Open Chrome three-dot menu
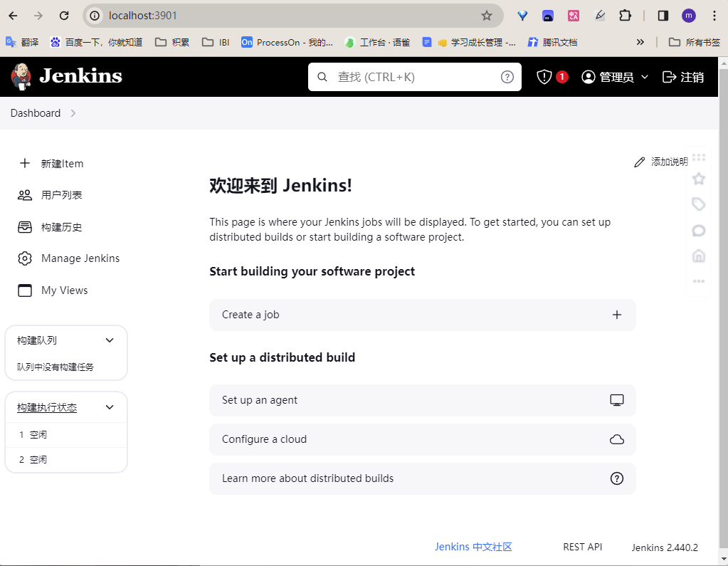 (714, 16)
